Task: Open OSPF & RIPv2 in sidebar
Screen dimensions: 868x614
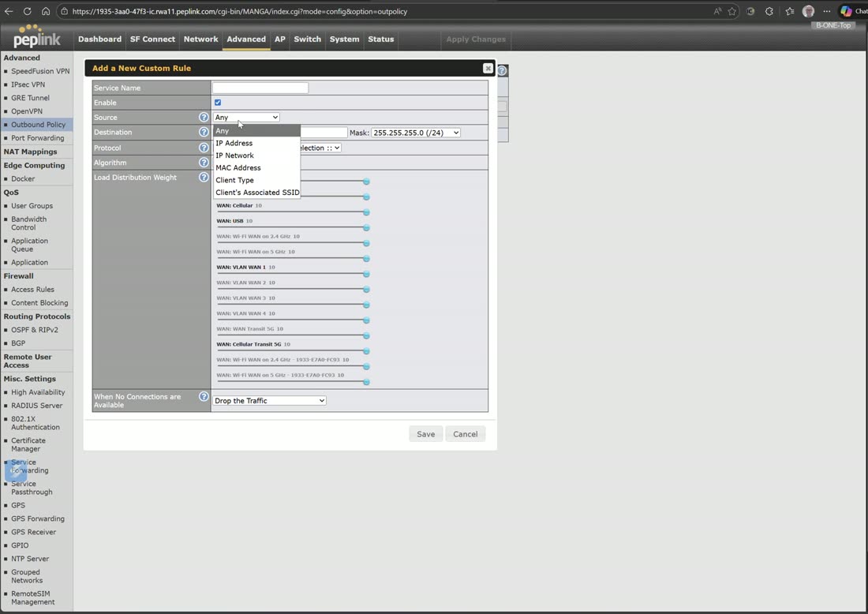Action: point(34,330)
